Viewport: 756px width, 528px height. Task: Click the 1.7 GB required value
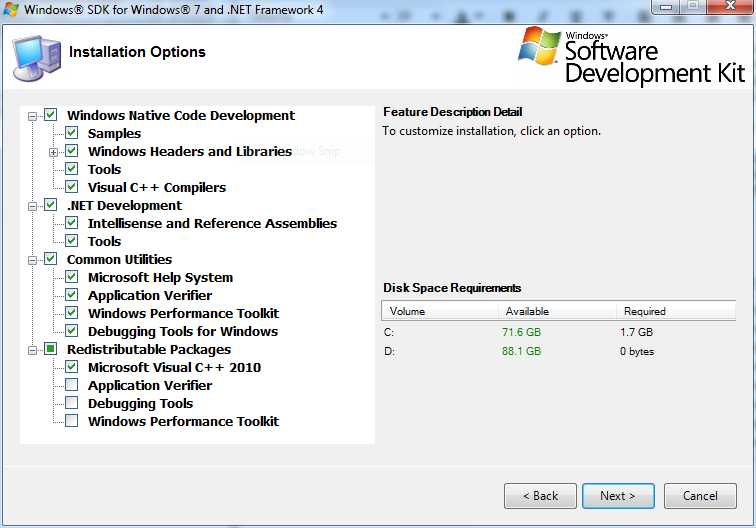point(636,332)
